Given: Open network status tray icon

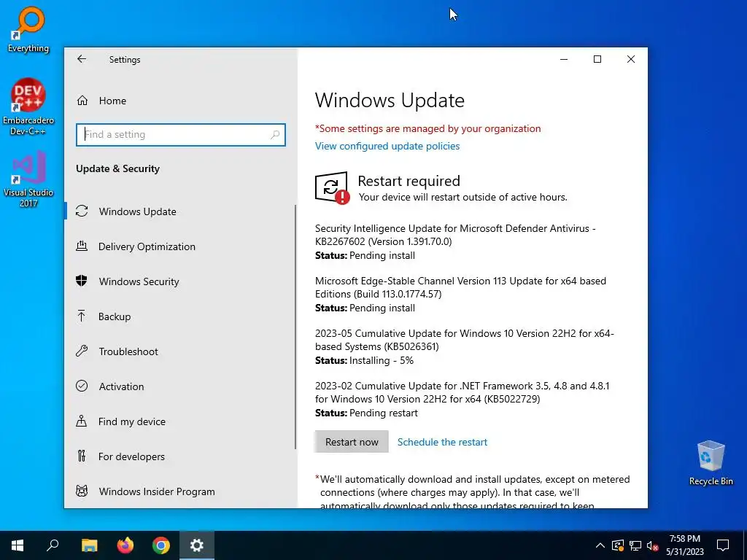Looking at the screenshot, I should [x=635, y=545].
